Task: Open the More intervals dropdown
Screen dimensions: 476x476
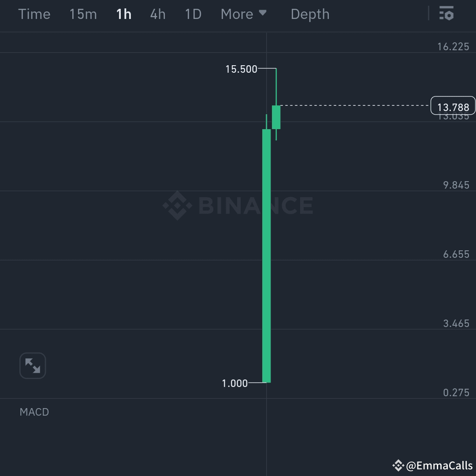Action: [237, 14]
